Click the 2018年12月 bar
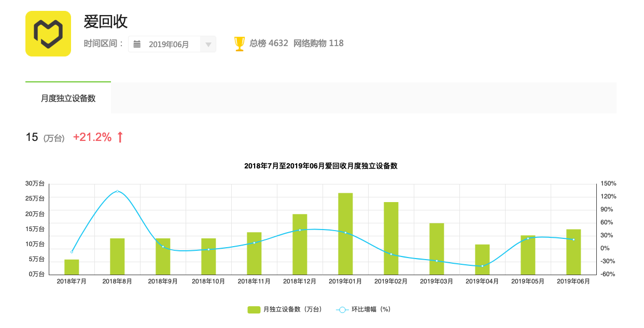The height and width of the screenshot is (328, 644). coord(300,244)
